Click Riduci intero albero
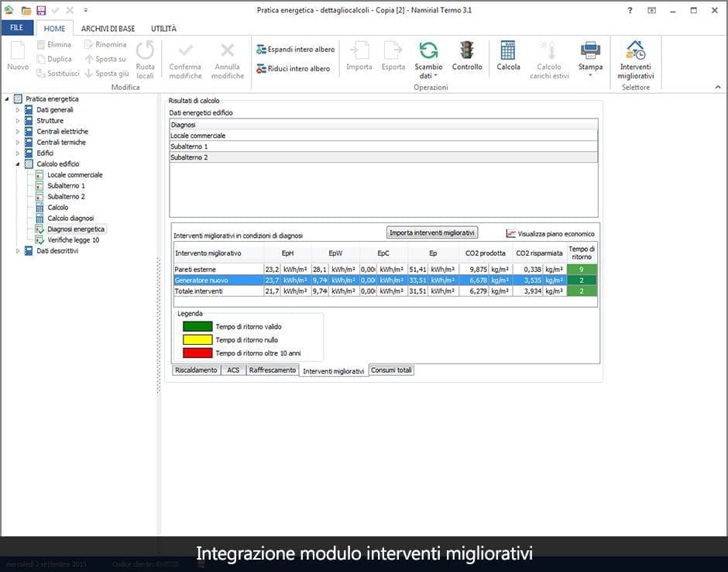The image size is (728, 572). [293, 69]
